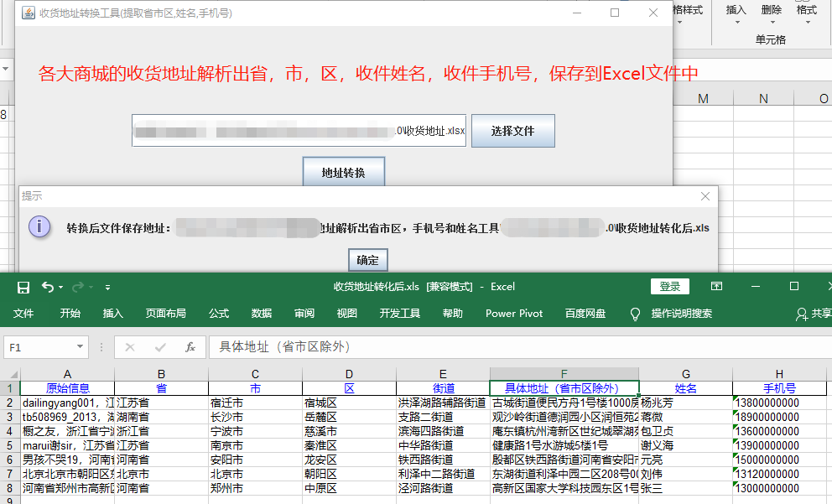This screenshot has width=832, height=504.
Task: Click the lightbulb Tell Me icon
Action: point(635,314)
